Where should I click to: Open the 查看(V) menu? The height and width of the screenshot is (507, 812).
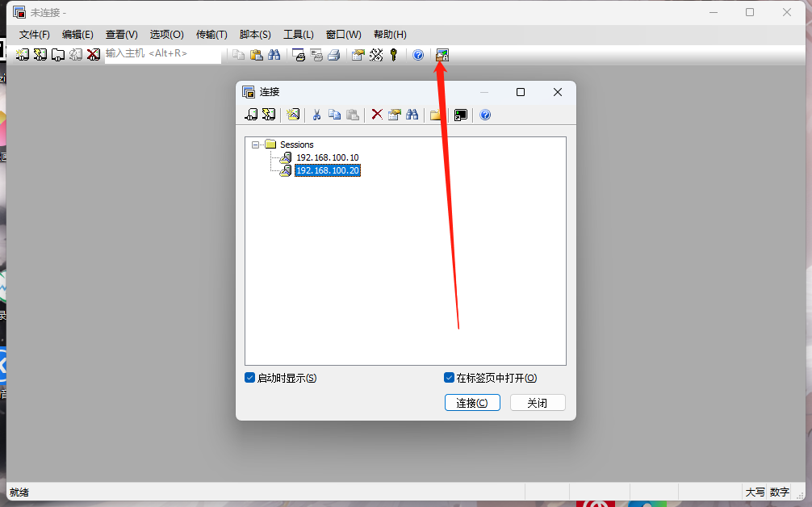[122, 35]
